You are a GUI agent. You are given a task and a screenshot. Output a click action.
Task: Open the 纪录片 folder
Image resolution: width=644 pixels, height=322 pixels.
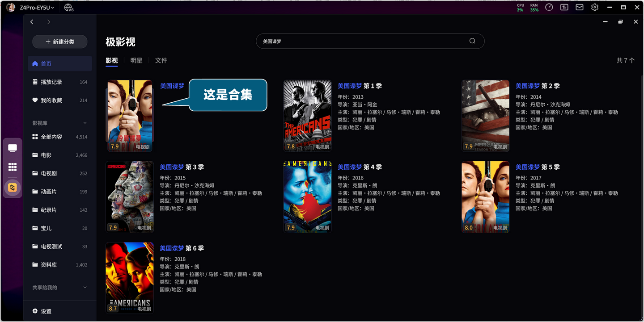[x=60, y=210]
